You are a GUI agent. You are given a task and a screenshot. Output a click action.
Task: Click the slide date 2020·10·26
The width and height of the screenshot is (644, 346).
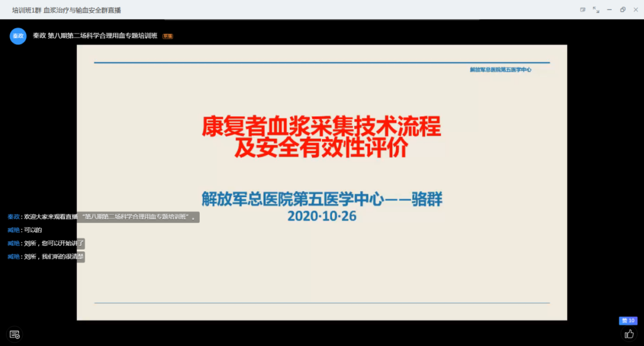[321, 216]
